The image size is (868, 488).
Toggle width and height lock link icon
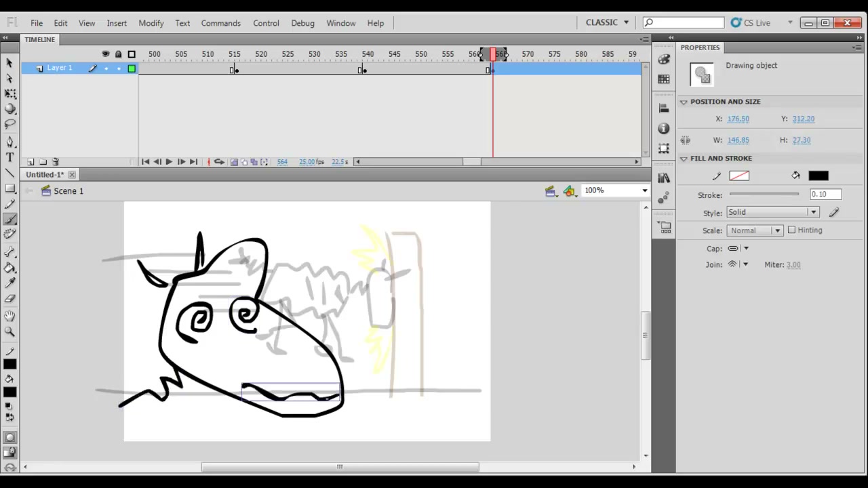[x=686, y=140]
